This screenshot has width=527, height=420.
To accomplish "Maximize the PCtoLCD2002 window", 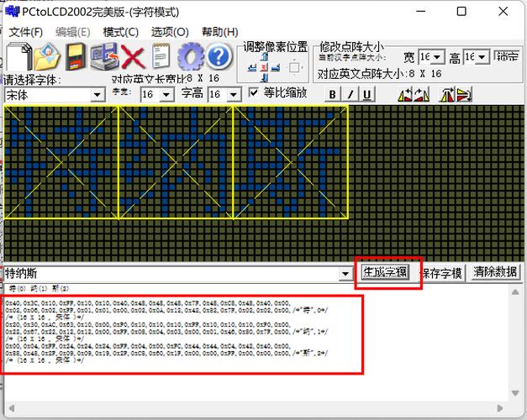I will (461, 12).
